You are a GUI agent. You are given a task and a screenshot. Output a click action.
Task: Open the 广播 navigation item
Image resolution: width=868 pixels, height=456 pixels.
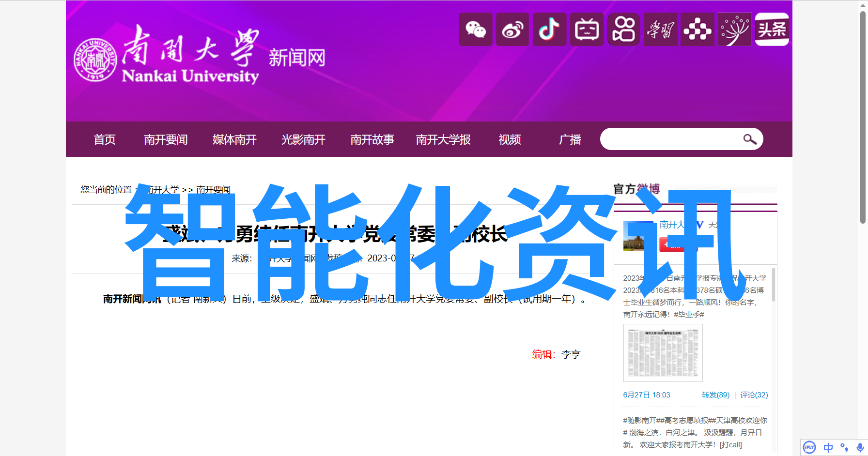point(570,139)
